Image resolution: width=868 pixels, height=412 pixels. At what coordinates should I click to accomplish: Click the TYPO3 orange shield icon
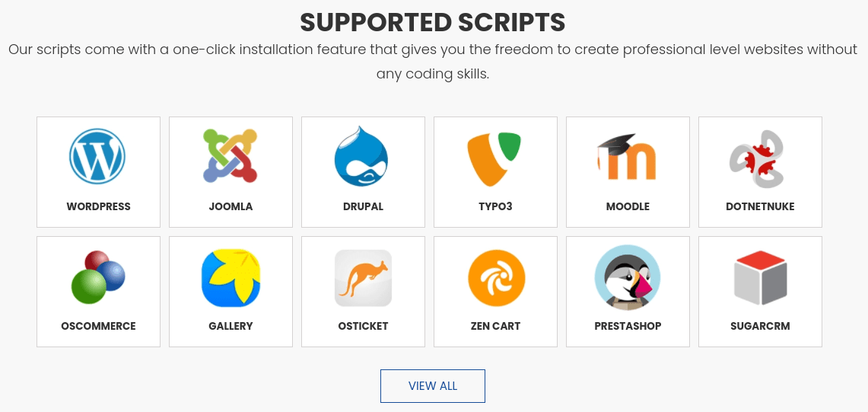pyautogui.click(x=495, y=158)
